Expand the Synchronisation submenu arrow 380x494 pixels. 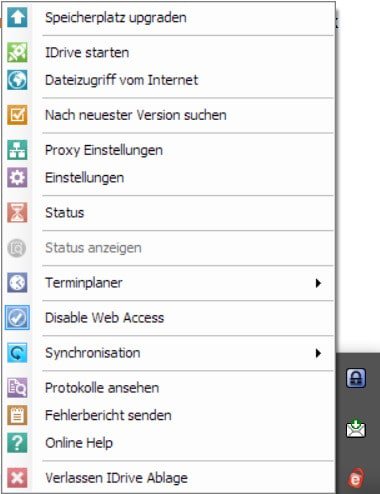318,353
